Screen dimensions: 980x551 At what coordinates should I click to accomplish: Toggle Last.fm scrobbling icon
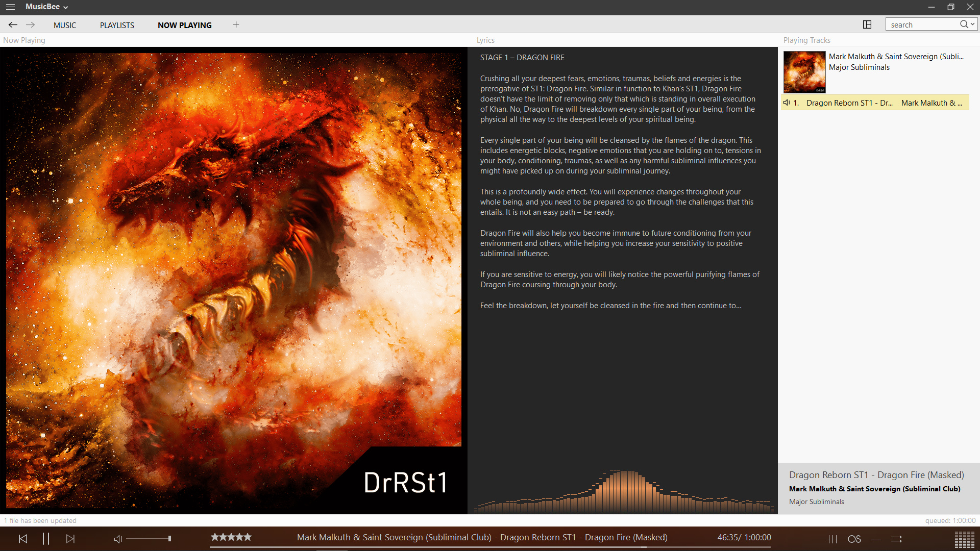point(854,539)
